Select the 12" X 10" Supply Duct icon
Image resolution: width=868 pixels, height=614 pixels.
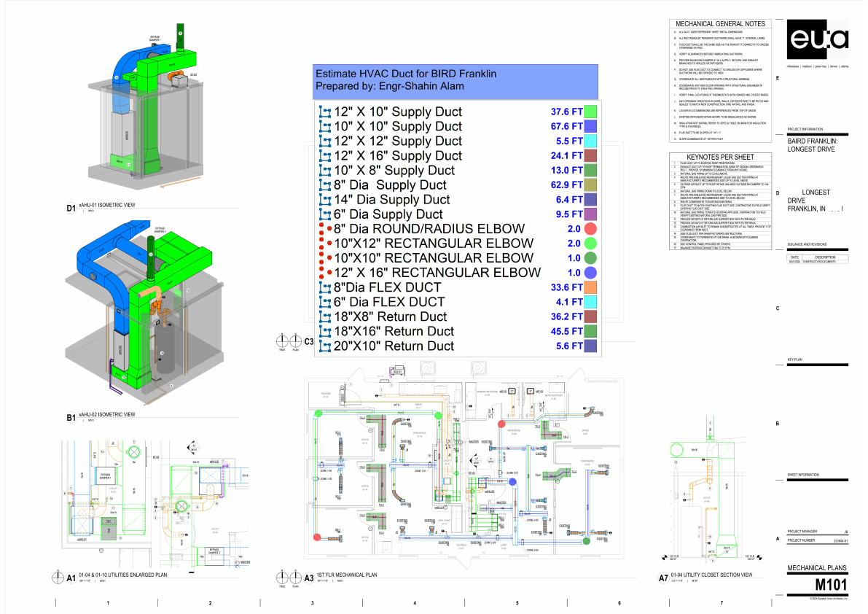[324, 111]
